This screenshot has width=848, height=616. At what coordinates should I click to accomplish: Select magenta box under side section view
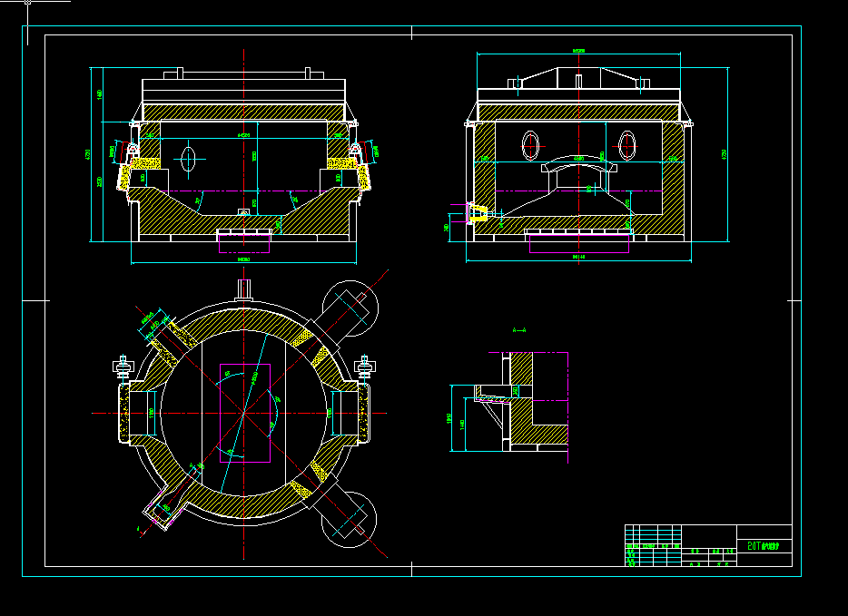578,243
